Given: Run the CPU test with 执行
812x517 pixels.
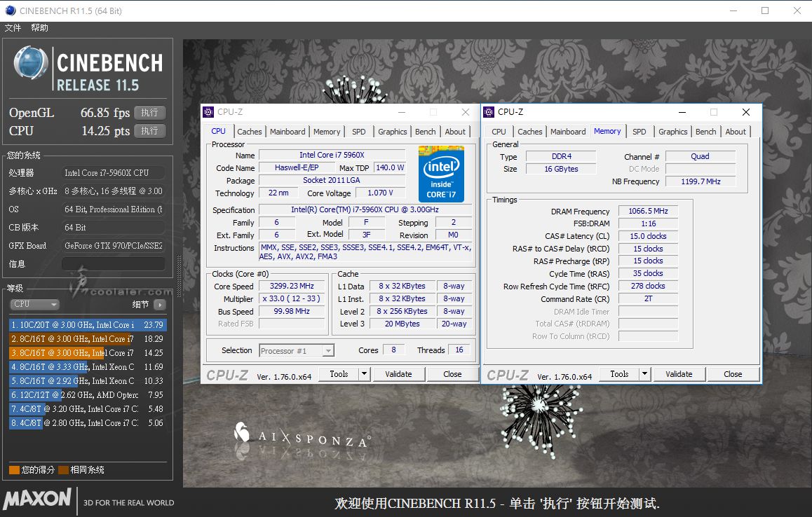Looking at the screenshot, I should pyautogui.click(x=149, y=131).
